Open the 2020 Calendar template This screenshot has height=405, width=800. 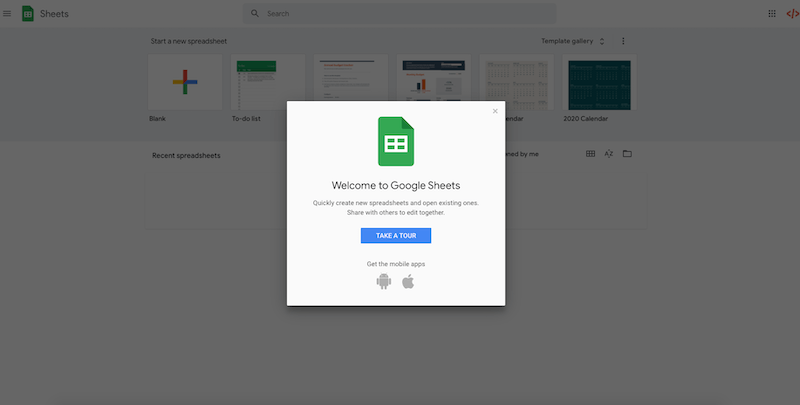pyautogui.click(x=599, y=83)
